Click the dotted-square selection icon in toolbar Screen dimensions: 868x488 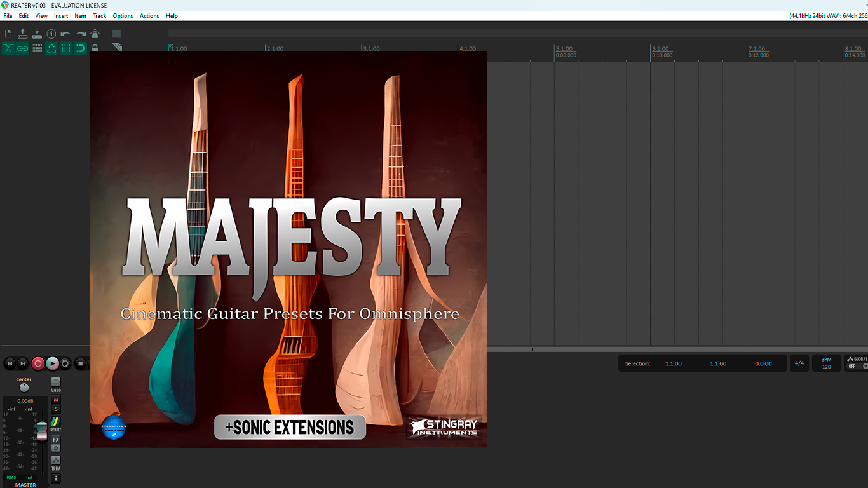(x=116, y=34)
